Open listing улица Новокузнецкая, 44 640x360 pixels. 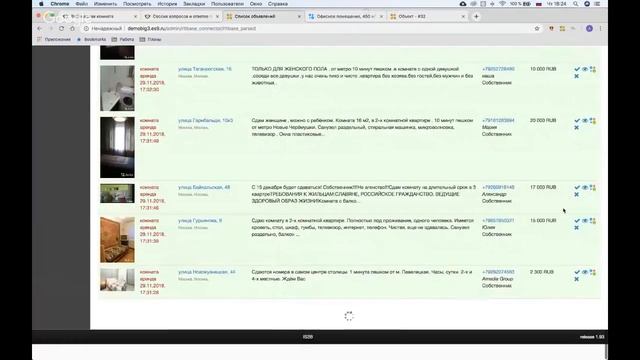(x=207, y=272)
